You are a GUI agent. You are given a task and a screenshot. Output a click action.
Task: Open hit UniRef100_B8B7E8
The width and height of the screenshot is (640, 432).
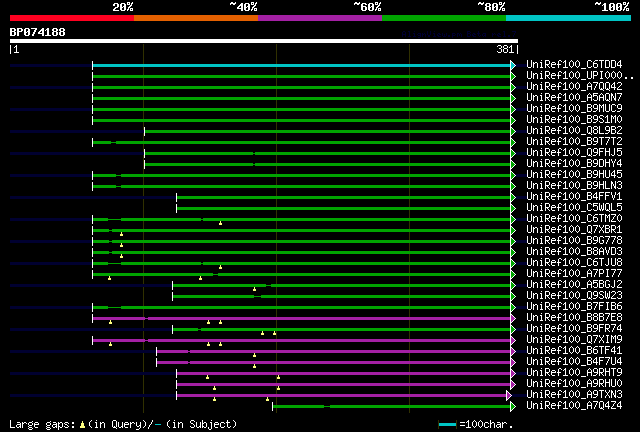tap(574, 318)
